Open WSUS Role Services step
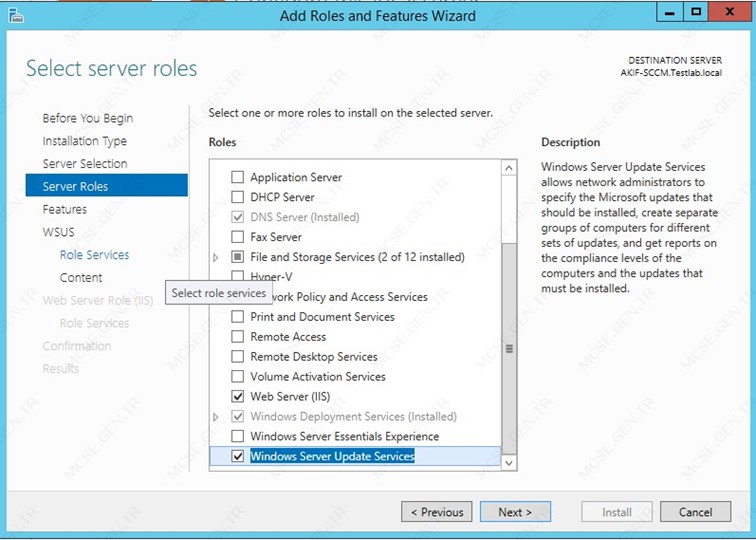Viewport: 756px width, 540px height. coord(94,255)
